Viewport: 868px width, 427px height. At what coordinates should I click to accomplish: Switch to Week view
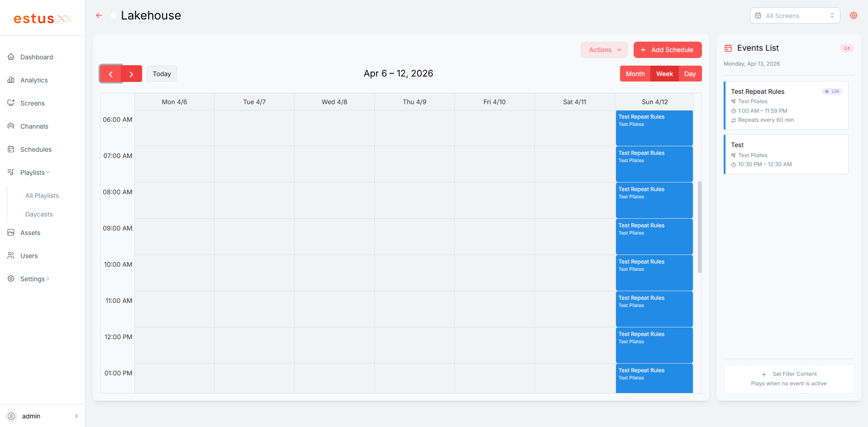[x=664, y=74]
